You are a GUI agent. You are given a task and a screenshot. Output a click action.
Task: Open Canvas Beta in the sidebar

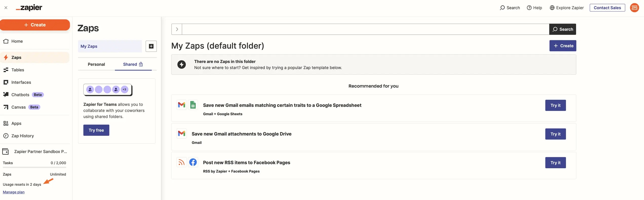point(35,107)
